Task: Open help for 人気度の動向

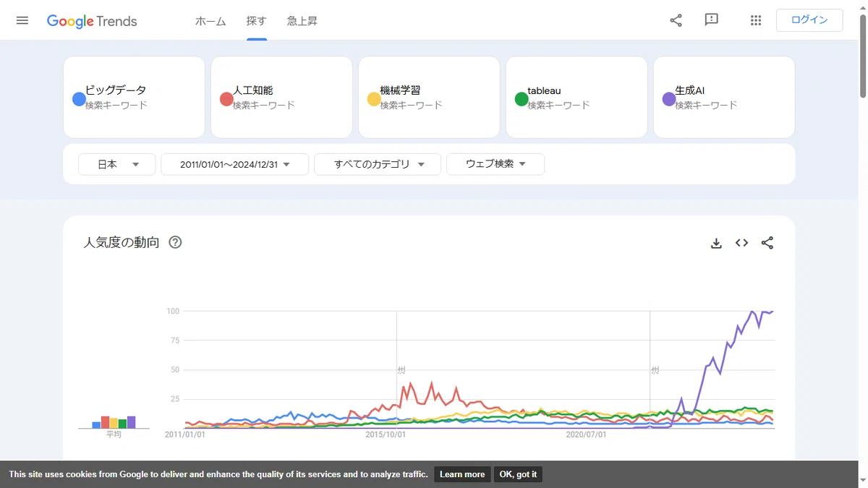Action: (175, 242)
